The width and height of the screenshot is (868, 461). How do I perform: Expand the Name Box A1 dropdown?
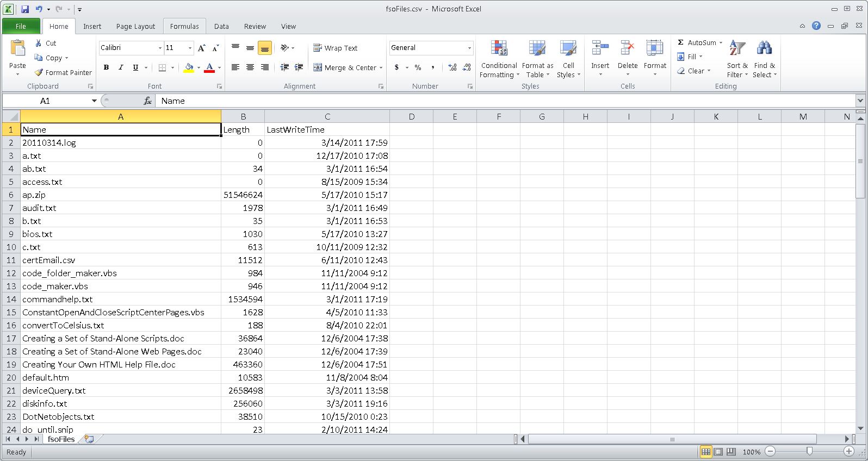pyautogui.click(x=94, y=101)
